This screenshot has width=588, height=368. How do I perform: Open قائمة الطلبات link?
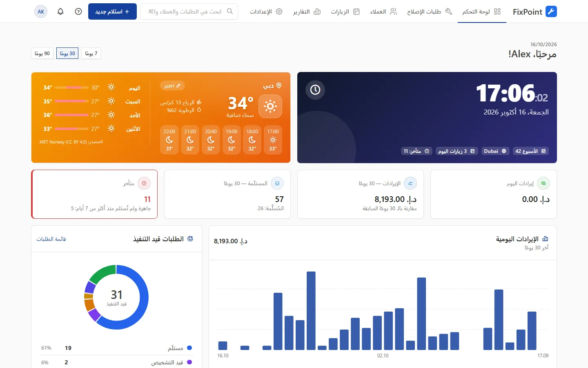coord(51,239)
